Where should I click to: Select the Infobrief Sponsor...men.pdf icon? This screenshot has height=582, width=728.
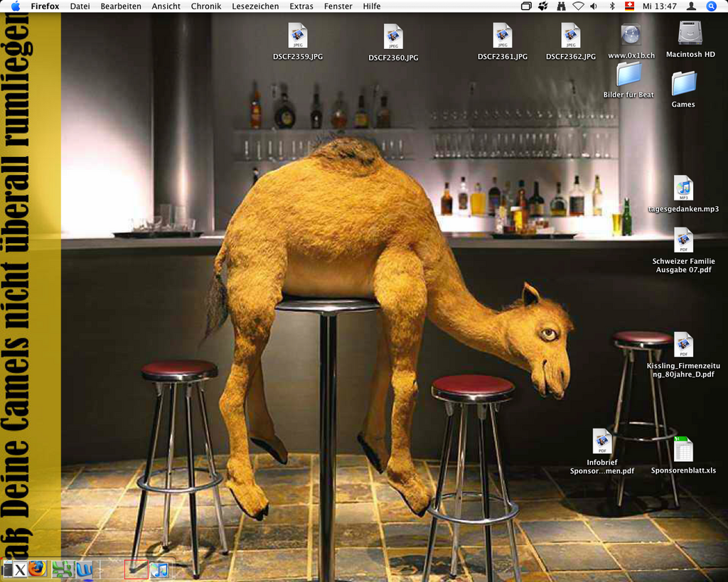[x=602, y=441]
